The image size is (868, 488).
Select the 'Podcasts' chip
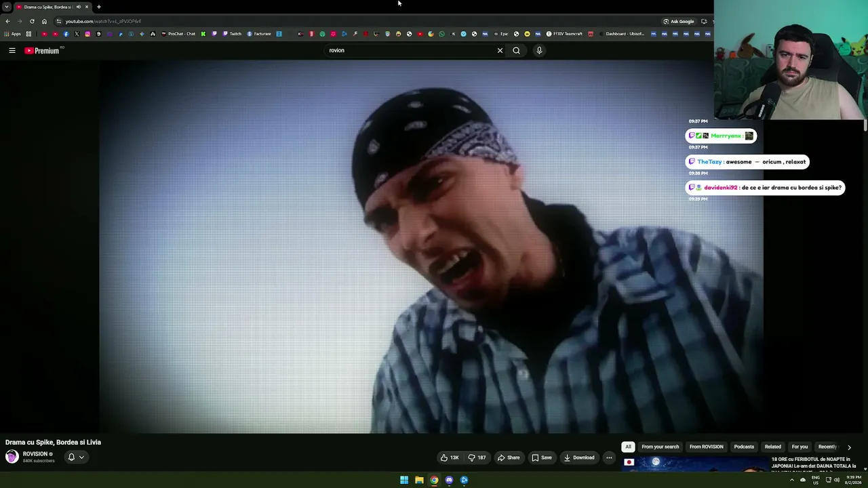pos(744,447)
